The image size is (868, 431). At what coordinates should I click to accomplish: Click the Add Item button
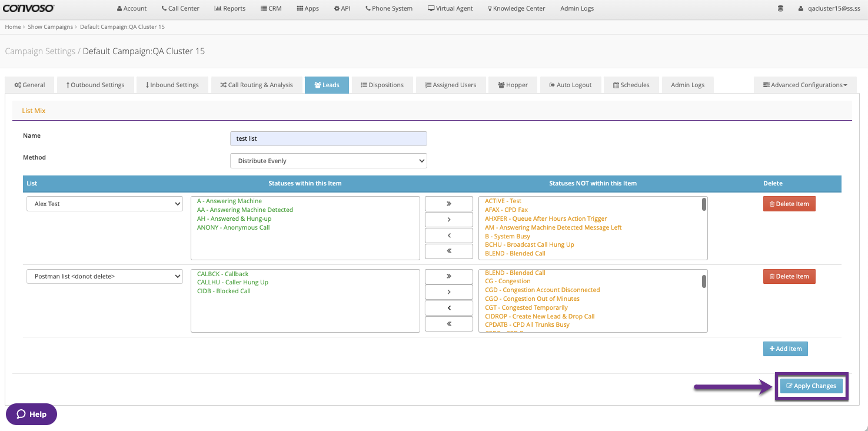click(786, 349)
